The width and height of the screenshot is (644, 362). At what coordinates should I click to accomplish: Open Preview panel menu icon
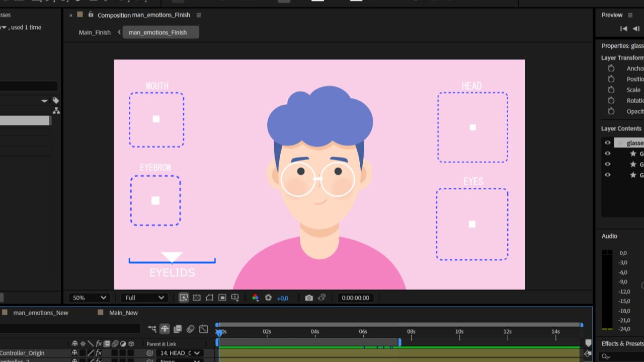(630, 15)
